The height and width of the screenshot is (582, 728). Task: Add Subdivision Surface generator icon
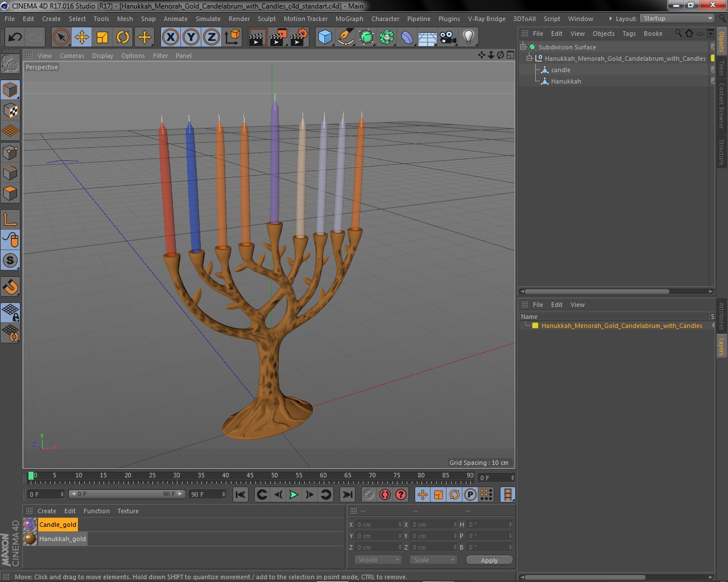click(366, 38)
